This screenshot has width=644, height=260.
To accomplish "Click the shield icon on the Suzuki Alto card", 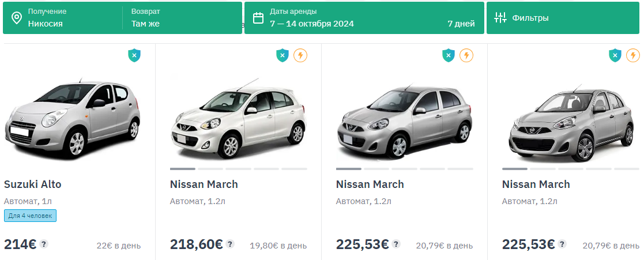I will 134,55.
